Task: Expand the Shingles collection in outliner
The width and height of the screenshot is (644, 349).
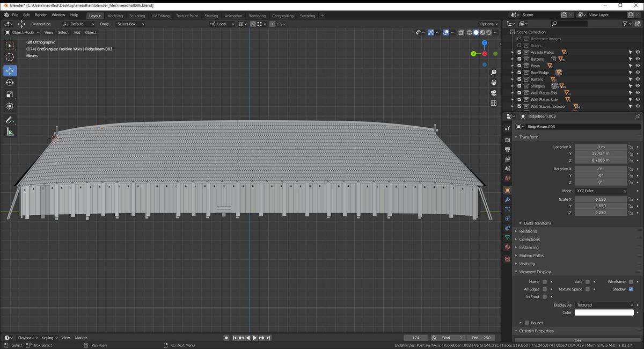Action: [x=513, y=86]
